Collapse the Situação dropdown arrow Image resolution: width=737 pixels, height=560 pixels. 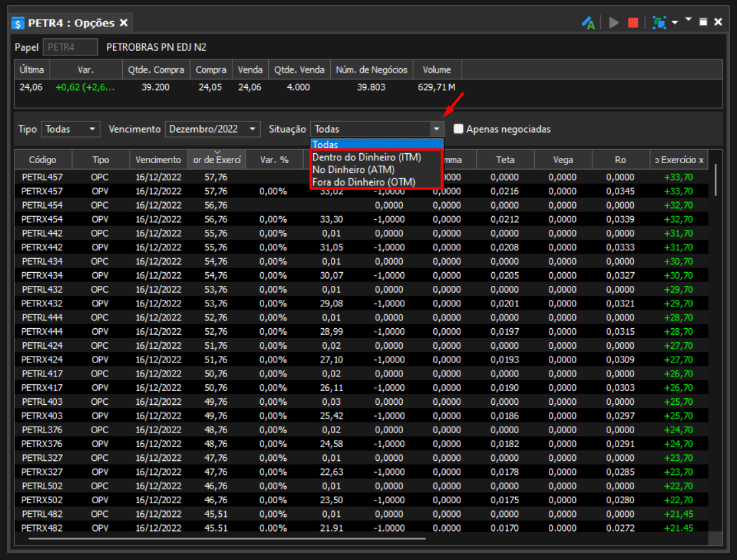point(437,129)
